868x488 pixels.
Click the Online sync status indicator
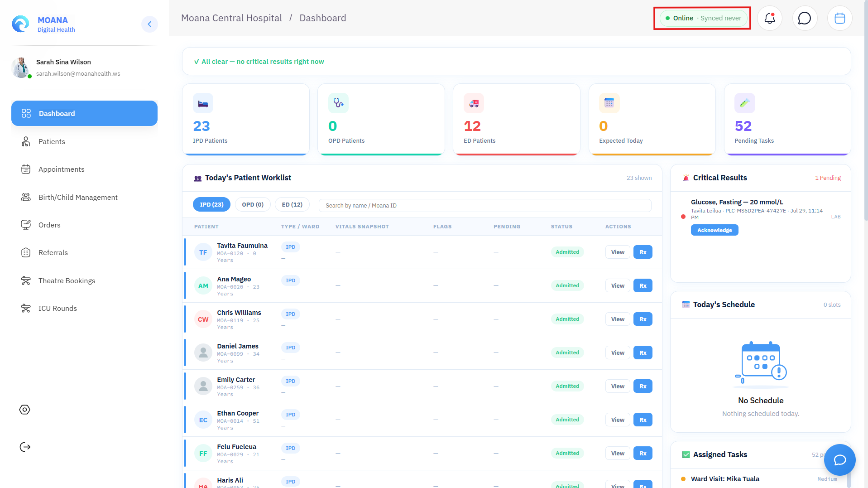[703, 18]
